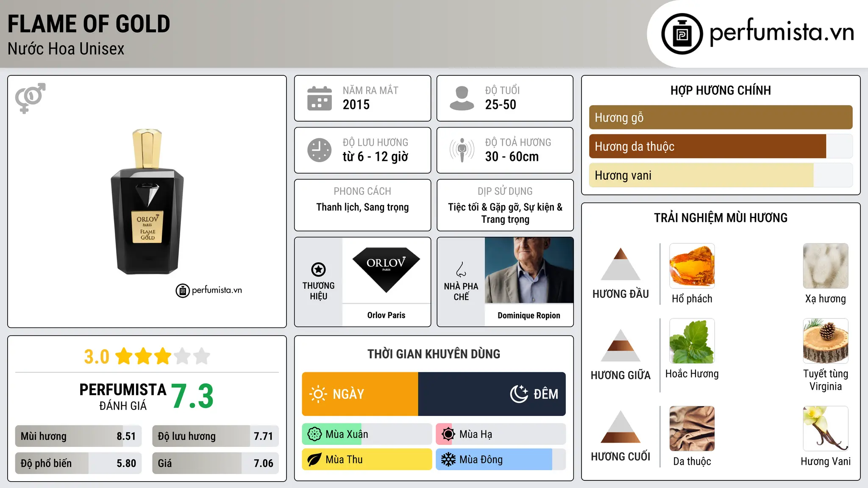Open the Hổ phách amber note image
Image resolution: width=868 pixels, height=488 pixels.
[692, 266]
